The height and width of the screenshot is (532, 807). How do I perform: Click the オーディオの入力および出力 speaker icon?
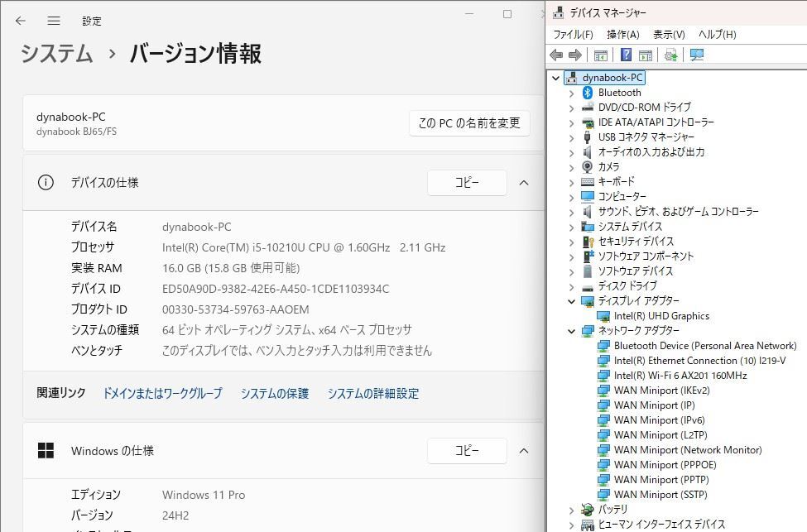[x=587, y=151]
